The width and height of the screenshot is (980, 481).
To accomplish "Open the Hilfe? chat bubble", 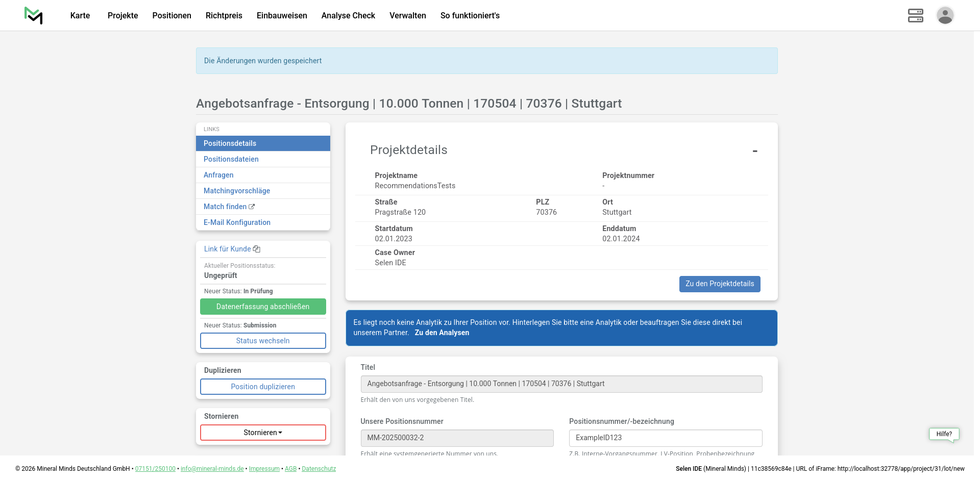I will click(x=944, y=434).
